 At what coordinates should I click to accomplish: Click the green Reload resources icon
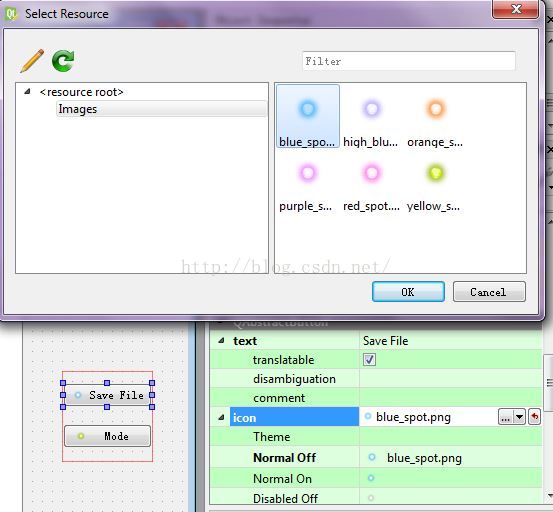click(x=63, y=61)
